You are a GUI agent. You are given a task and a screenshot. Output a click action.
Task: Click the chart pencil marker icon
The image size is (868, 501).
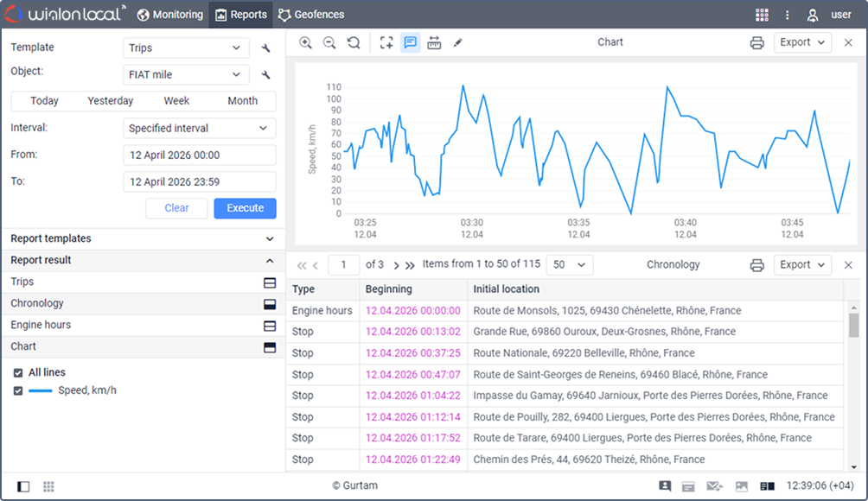pyautogui.click(x=458, y=42)
